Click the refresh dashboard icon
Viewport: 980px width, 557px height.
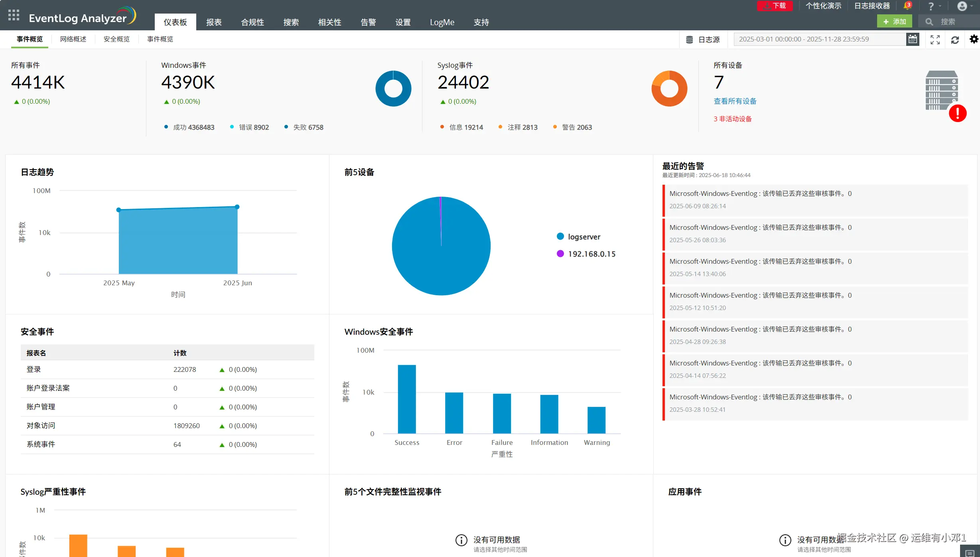955,40
